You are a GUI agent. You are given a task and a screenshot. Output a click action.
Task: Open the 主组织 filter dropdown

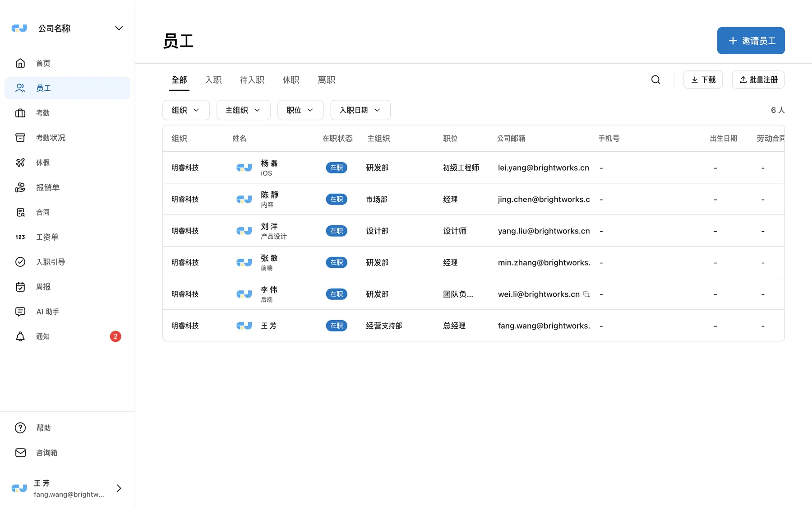[243, 110]
